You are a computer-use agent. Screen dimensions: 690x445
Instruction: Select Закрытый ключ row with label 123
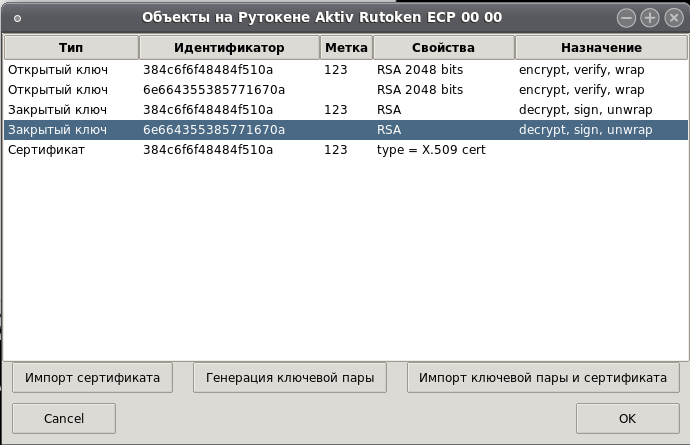(x=346, y=110)
